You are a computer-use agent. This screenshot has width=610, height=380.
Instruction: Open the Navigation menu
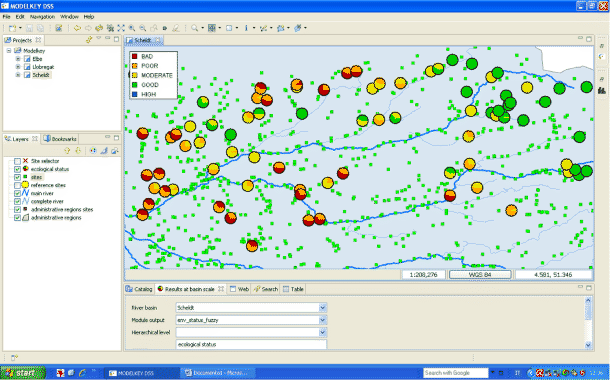click(42, 17)
